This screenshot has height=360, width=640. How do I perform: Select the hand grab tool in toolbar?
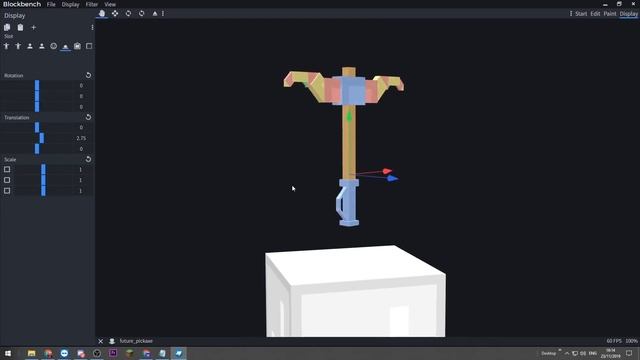click(102, 13)
